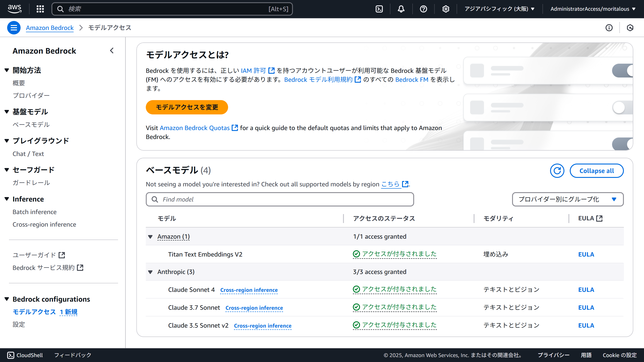Image resolution: width=644 pixels, height=362 pixels.
Task: Open Cookie の設定 in the footer
Action: (x=619, y=355)
